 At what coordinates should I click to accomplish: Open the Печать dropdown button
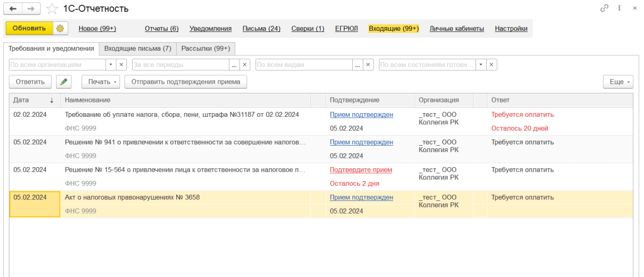point(101,82)
